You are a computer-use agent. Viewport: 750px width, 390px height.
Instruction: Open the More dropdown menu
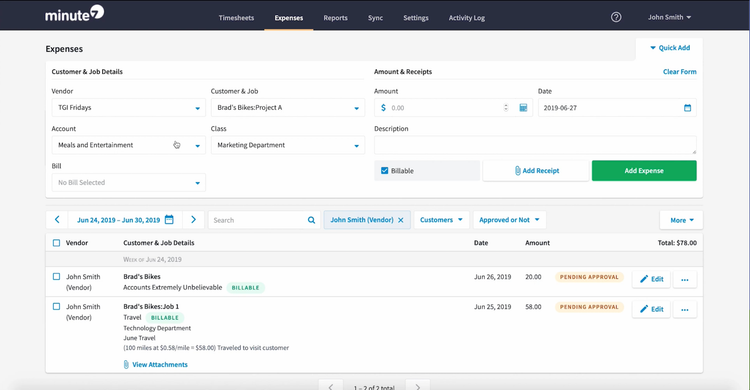(x=681, y=220)
